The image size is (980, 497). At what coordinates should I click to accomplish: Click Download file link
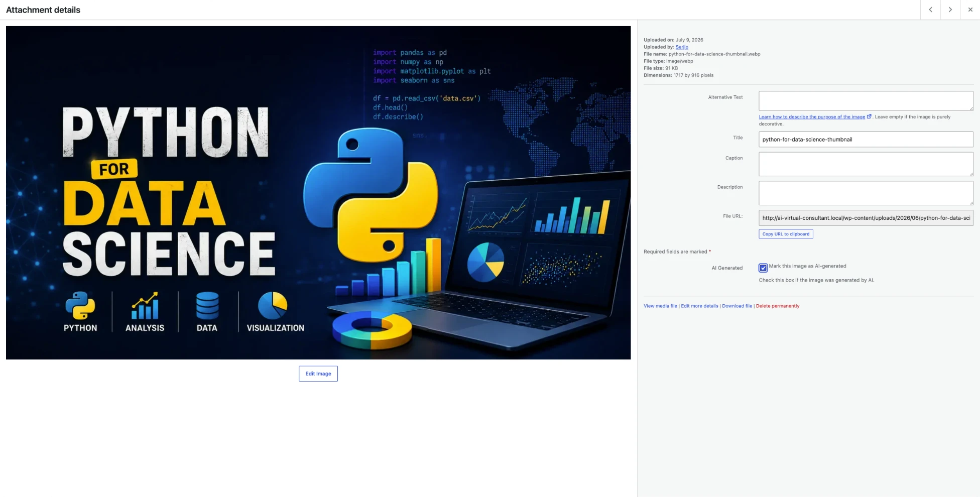point(737,306)
